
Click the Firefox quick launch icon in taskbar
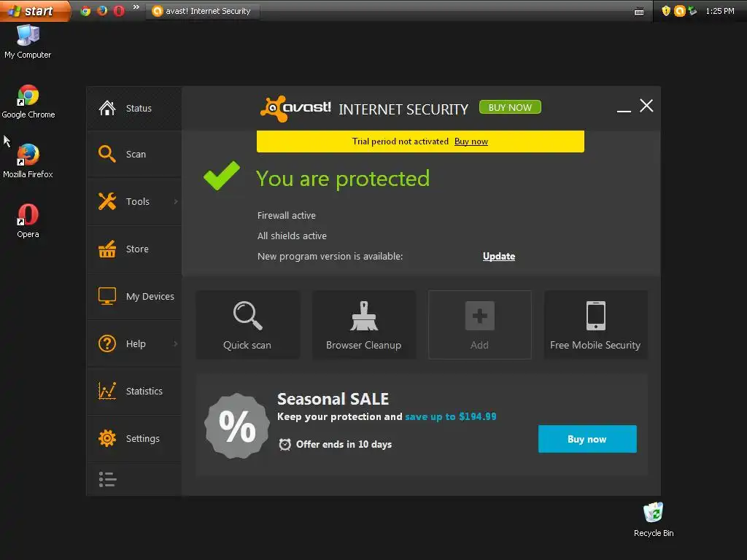point(102,11)
